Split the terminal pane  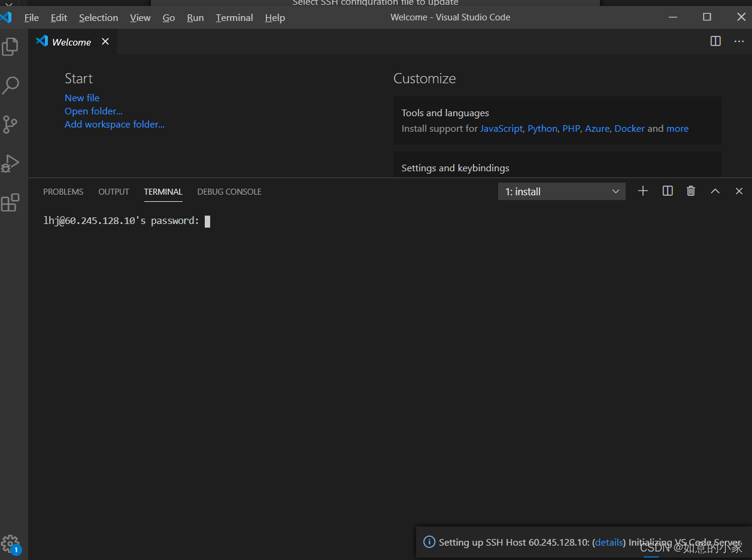pyautogui.click(x=668, y=191)
